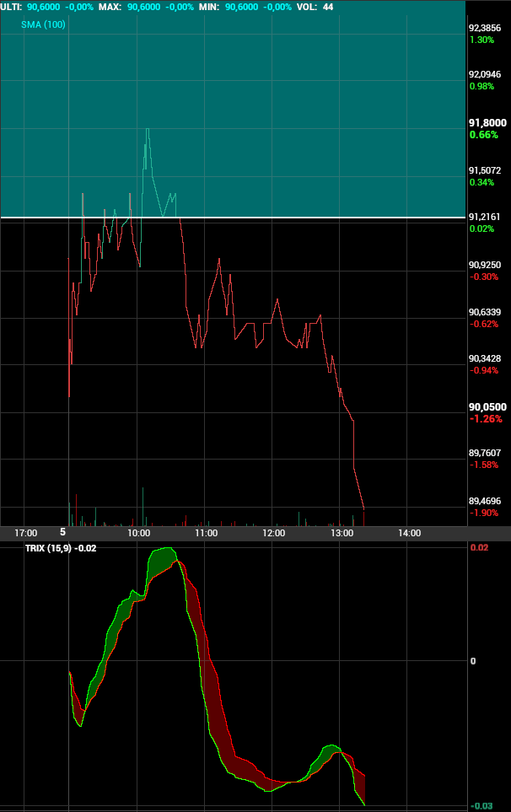
Task: Click bold price level 90,0500
Action: coord(487,407)
